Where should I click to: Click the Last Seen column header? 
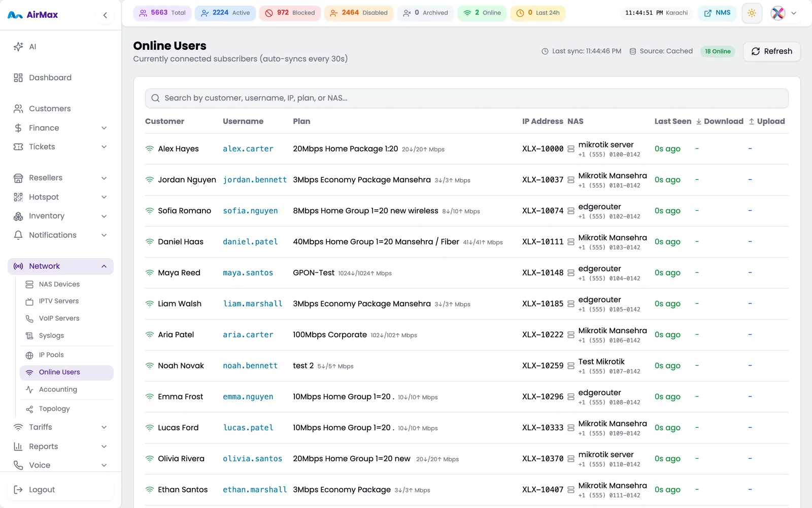click(x=673, y=121)
